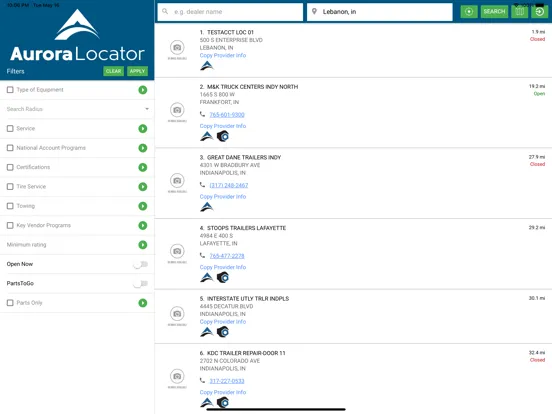The image size is (552, 414).
Task: Click the search magnifier icon in dealer name field
Action: point(165,11)
